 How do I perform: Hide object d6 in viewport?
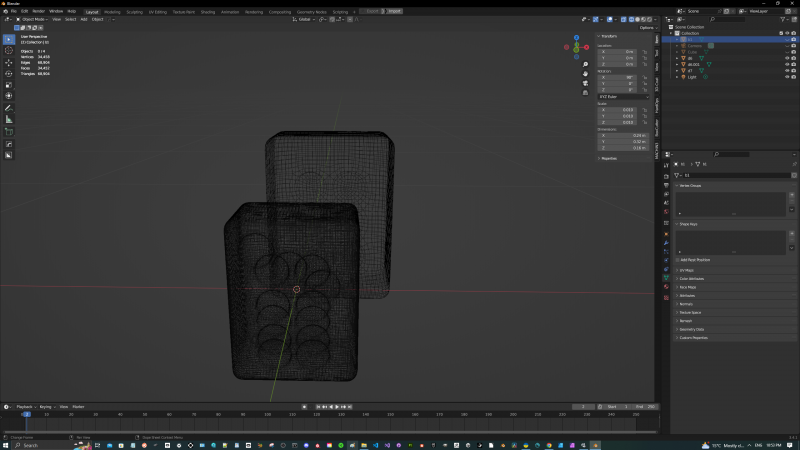click(x=787, y=58)
